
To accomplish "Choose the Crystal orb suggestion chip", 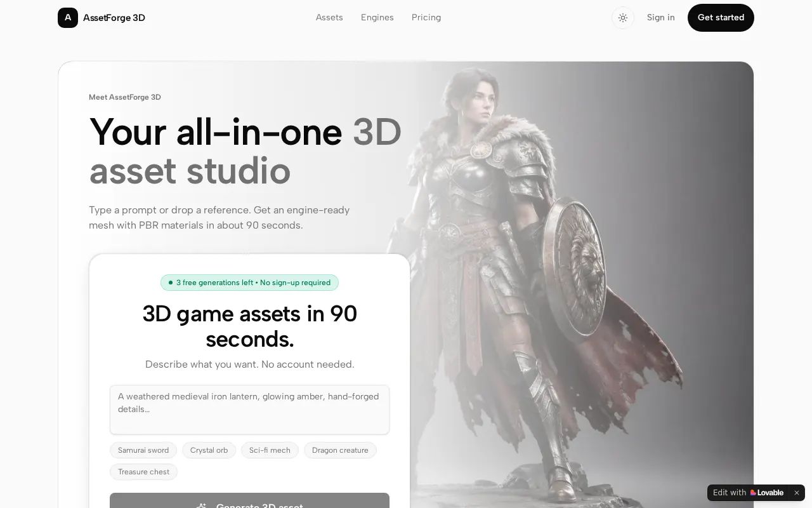I will (209, 450).
